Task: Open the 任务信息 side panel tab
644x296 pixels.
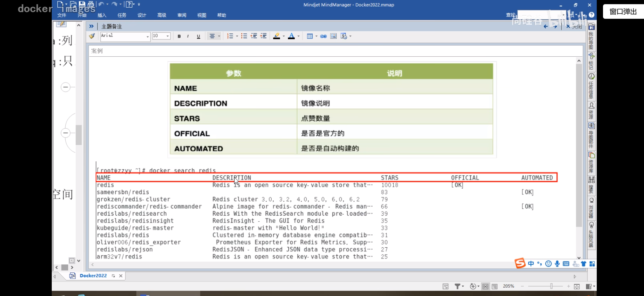Action: pos(591,86)
